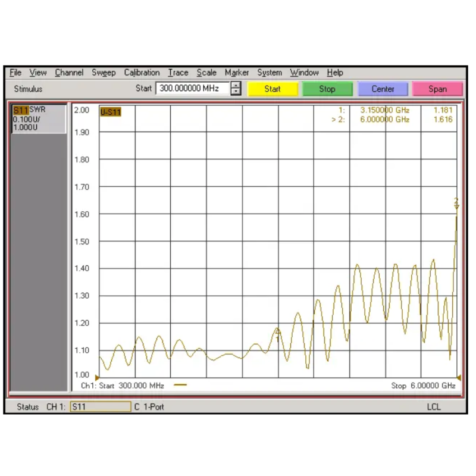This screenshot has height=476, width=476.
Task: Open the File menu
Action: [x=15, y=73]
